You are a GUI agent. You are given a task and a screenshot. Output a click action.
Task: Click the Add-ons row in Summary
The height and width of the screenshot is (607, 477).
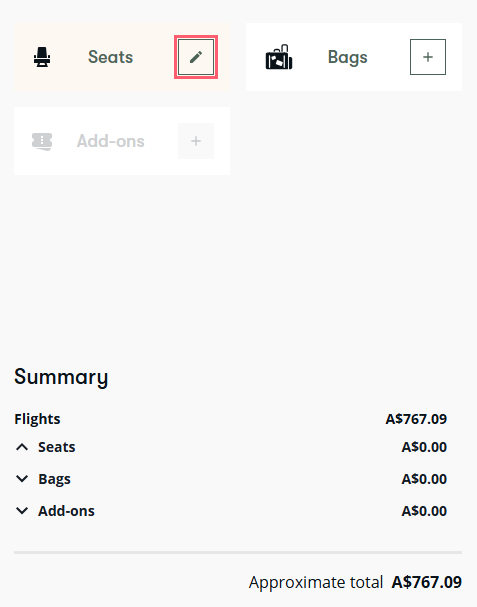click(x=231, y=511)
